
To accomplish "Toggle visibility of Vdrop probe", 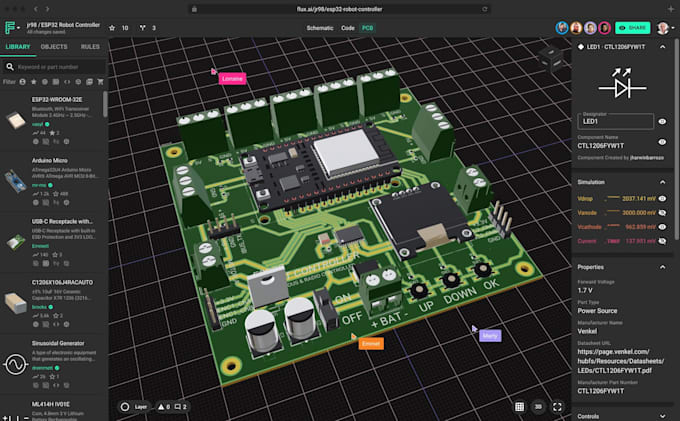I will coord(662,199).
